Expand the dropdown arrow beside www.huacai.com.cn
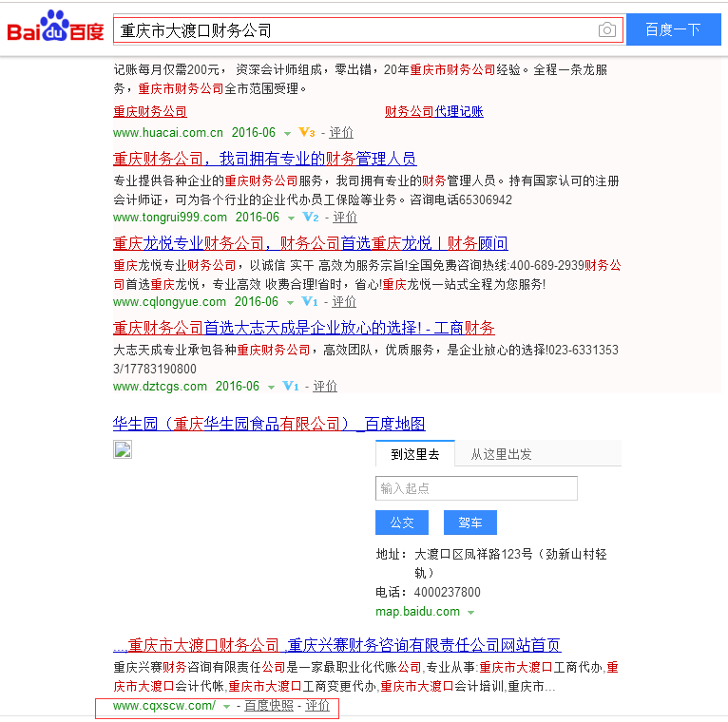The image size is (728, 722). click(287, 134)
